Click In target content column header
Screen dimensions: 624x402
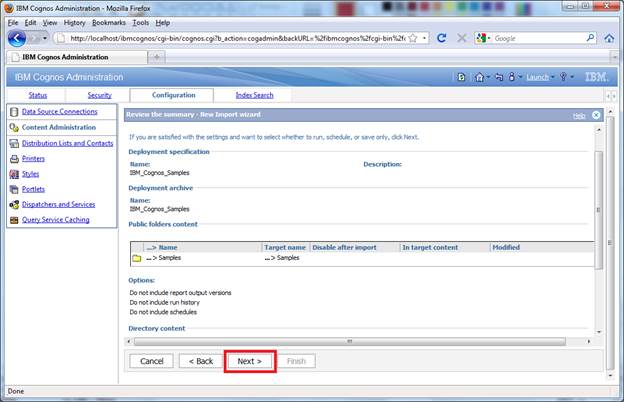tap(430, 247)
